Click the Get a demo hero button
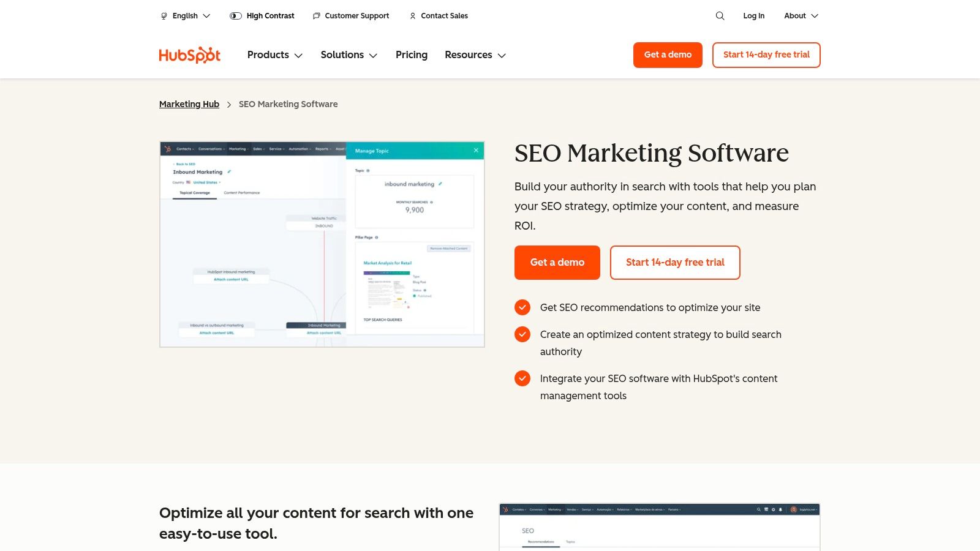This screenshot has height=551, width=980. pyautogui.click(x=557, y=262)
